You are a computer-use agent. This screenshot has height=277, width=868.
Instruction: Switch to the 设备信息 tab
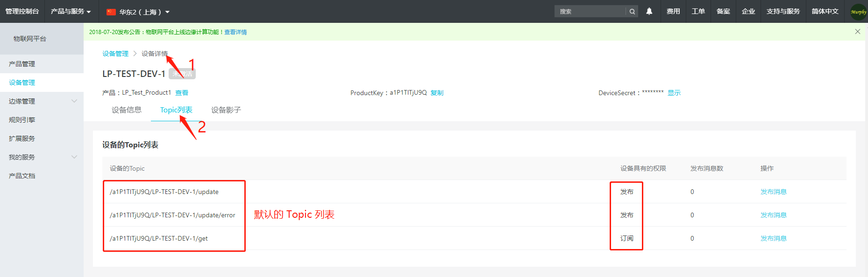tap(127, 110)
